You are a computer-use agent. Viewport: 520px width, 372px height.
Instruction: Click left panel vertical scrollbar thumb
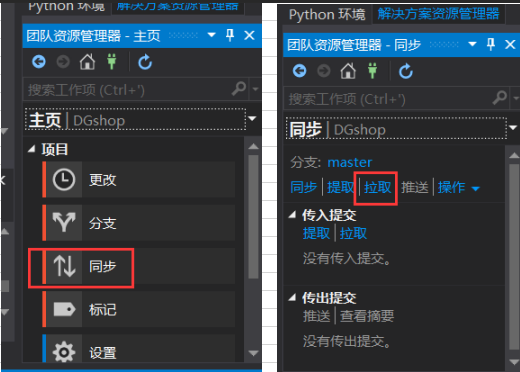[253, 217]
